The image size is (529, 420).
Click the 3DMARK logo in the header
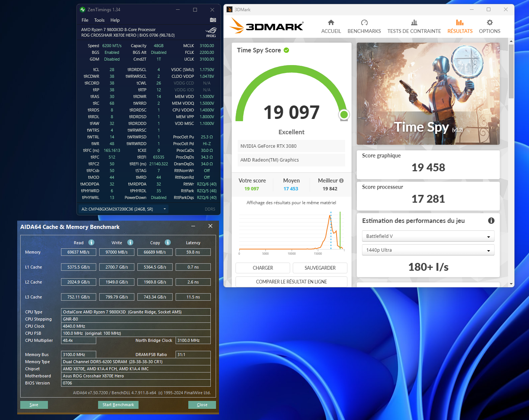click(x=266, y=26)
